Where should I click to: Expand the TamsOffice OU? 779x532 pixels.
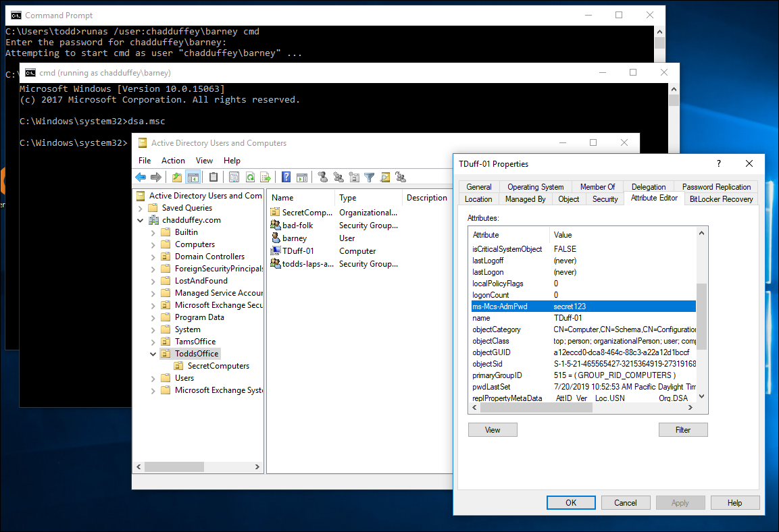153,342
